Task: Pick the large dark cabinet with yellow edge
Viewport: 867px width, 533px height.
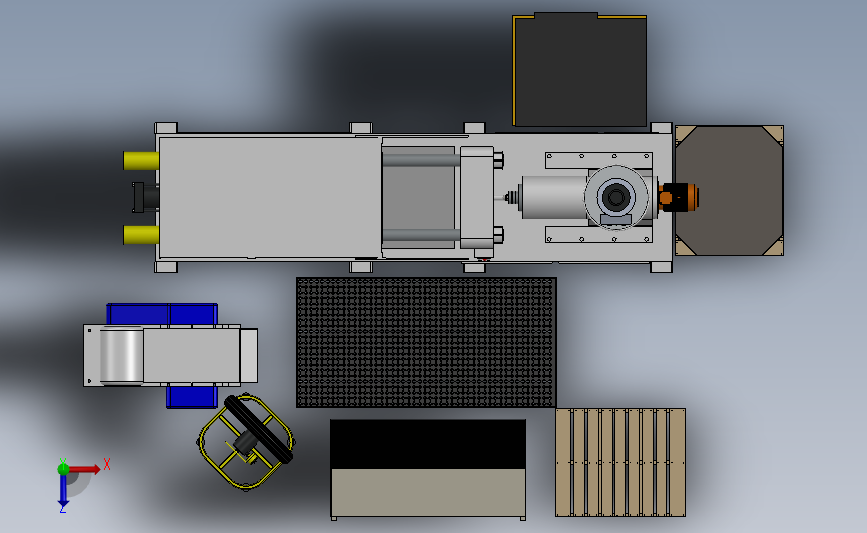Action: click(579, 70)
